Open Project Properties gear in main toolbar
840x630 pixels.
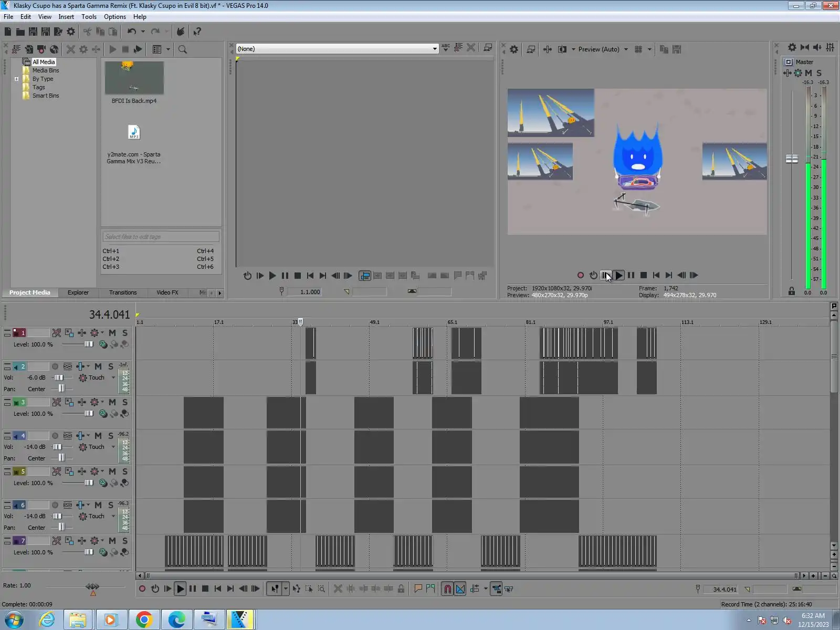pos(71,31)
